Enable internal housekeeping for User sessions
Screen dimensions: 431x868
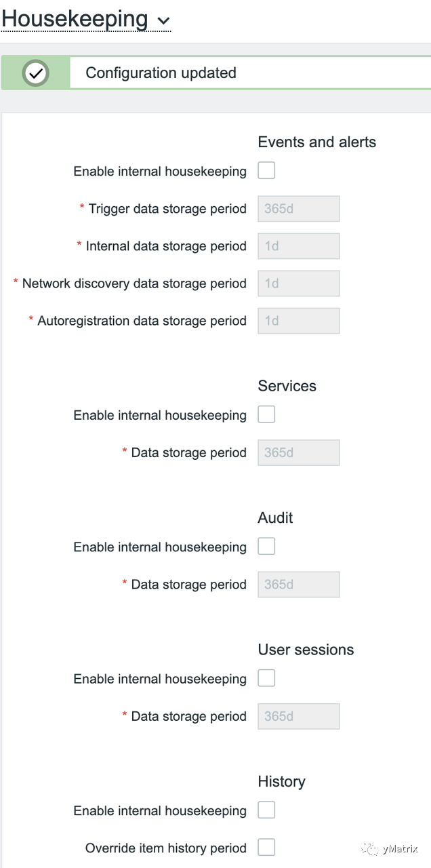click(x=267, y=678)
